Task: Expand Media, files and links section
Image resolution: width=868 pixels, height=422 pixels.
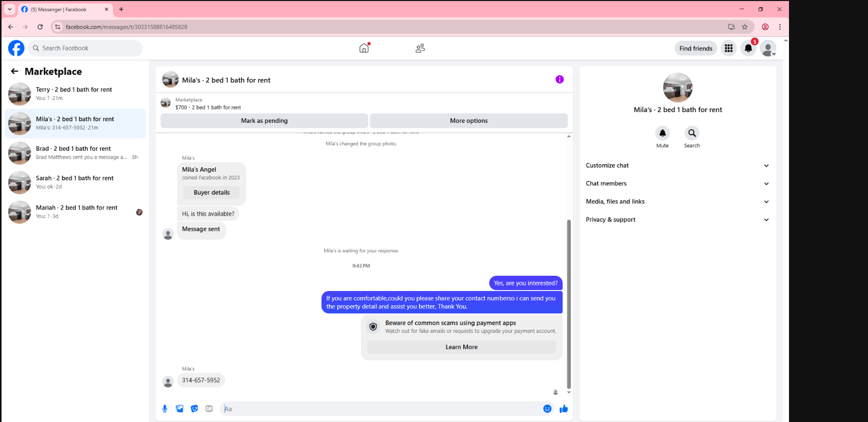Action: coord(677,202)
